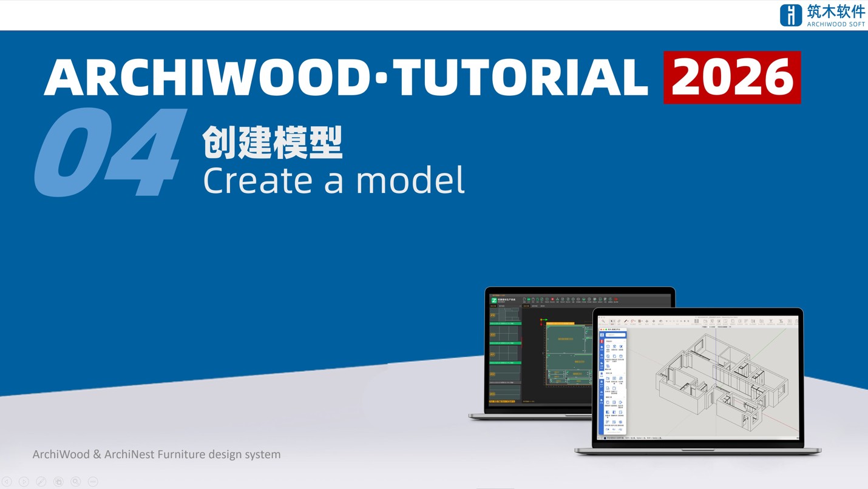Expand the dropdown arrow next to the Line tool
The image size is (868, 489).
click(628, 321)
